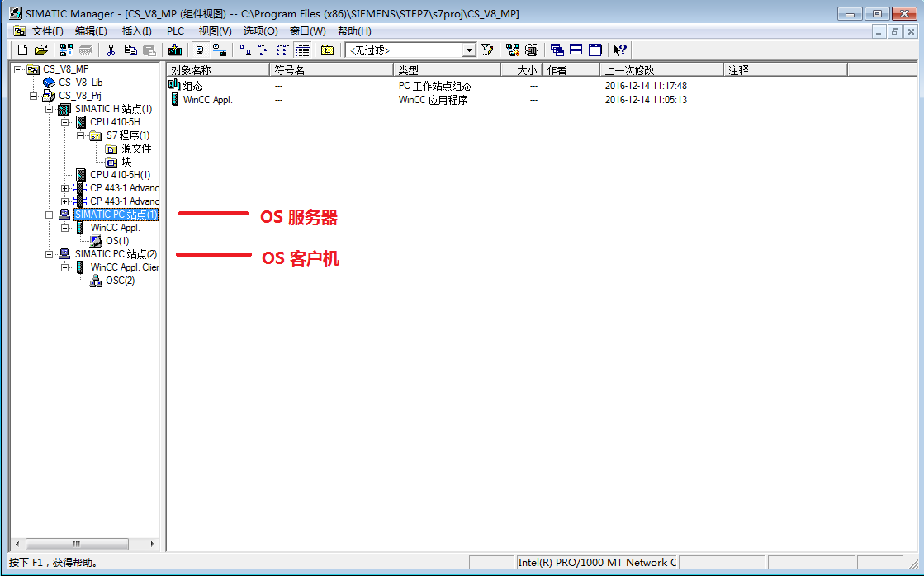Screen dimensions: 924x576
Task: Click the Intel(R) PRO/1000 MT Network status bar field
Action: pos(597,563)
